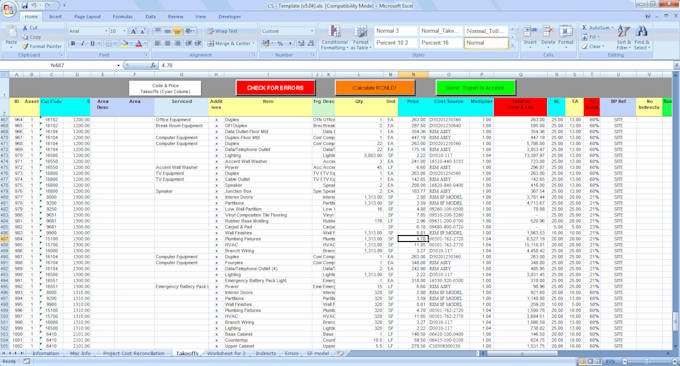Align text left
The height and width of the screenshot is (366, 680).
158,43
